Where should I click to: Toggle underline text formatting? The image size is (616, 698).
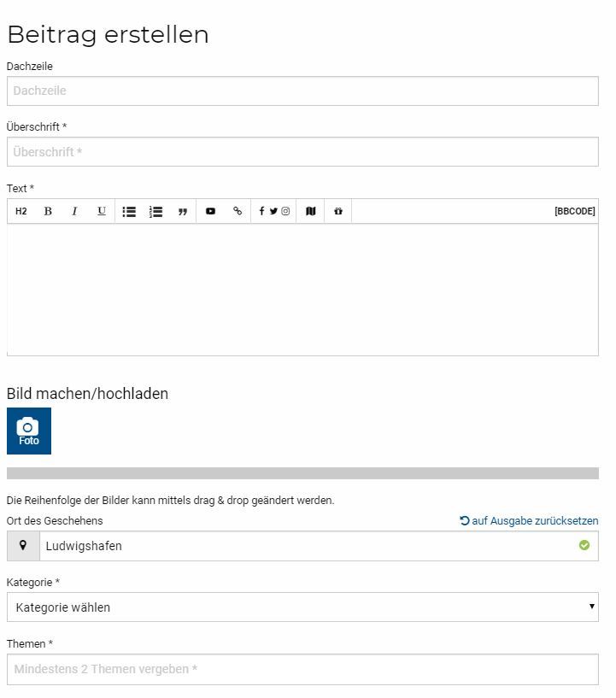point(102,211)
